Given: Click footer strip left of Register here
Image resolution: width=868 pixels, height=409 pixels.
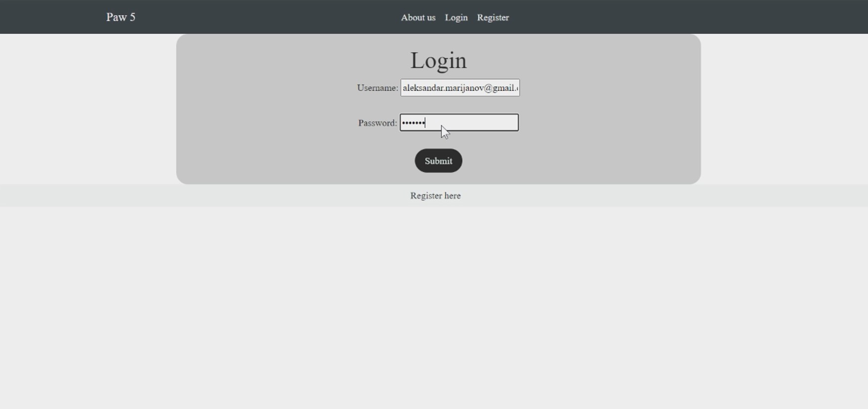Looking at the screenshot, I should tap(198, 196).
